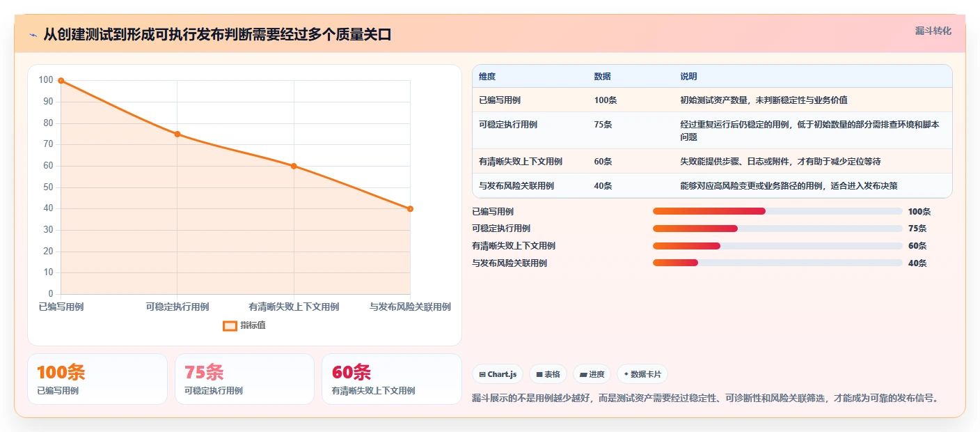Click the description of 初始测试资产数量

(764, 100)
